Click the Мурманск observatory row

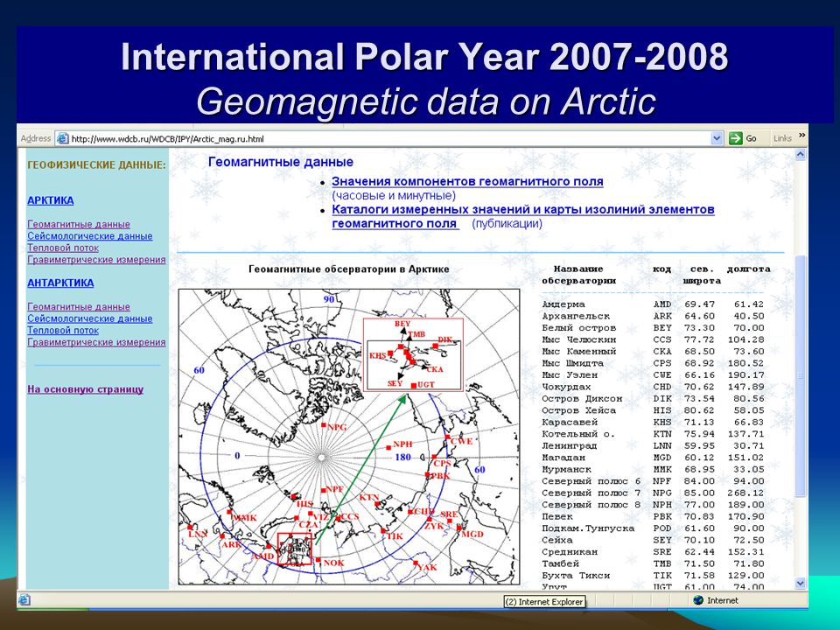point(653,469)
